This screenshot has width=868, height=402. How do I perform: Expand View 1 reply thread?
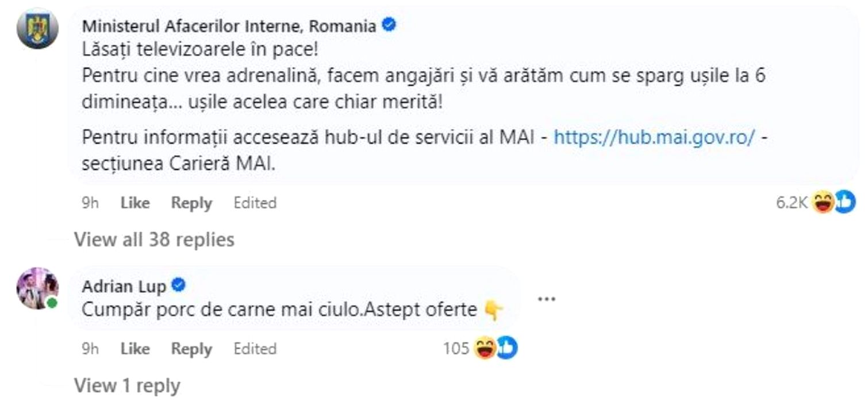pyautogui.click(x=127, y=385)
